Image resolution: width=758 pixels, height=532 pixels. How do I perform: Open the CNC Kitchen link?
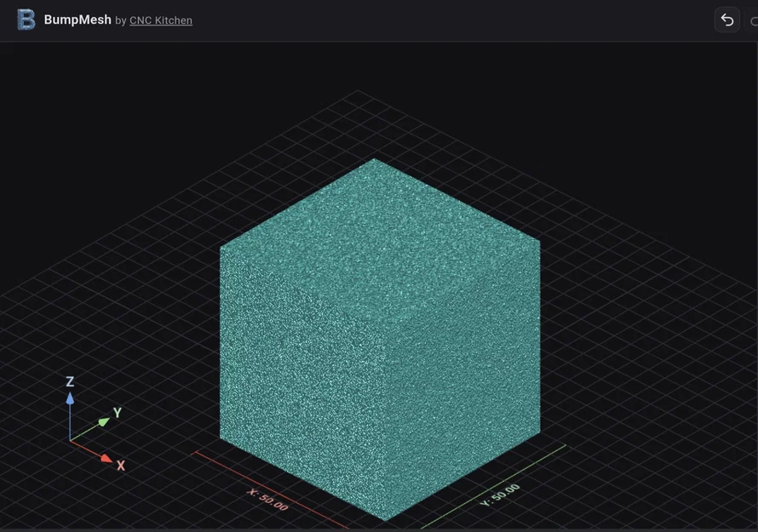(x=161, y=20)
